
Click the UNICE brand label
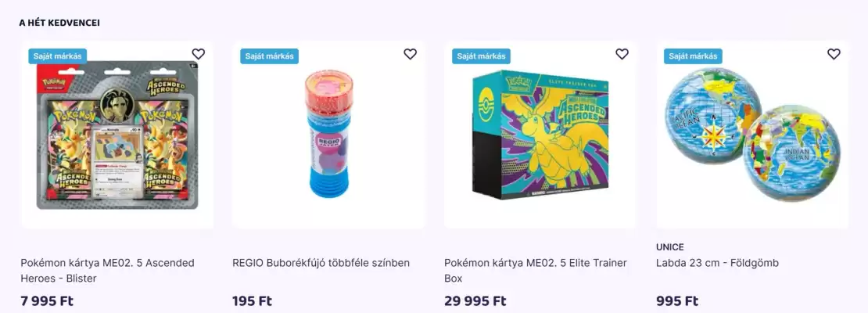tap(670, 247)
